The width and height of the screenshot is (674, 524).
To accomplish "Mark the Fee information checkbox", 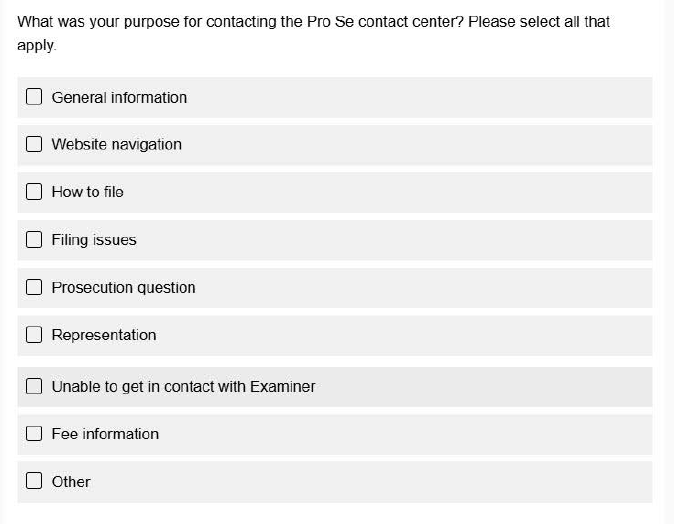I will pyautogui.click(x=34, y=433).
